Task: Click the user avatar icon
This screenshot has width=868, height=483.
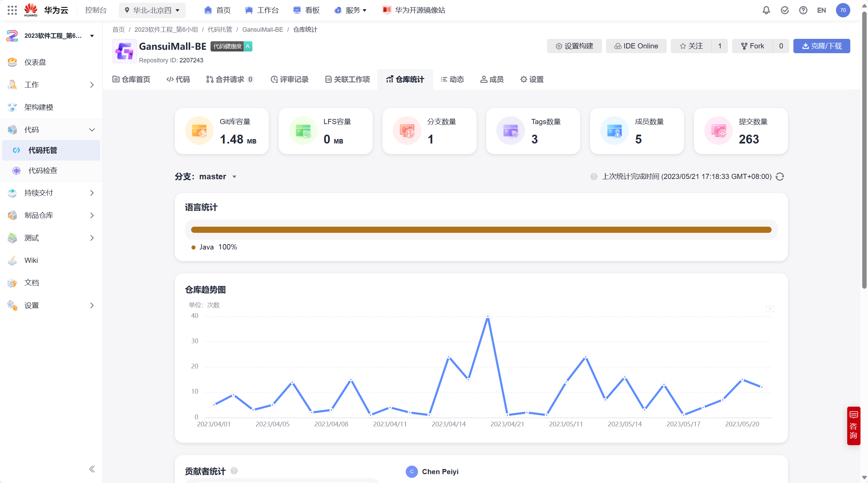Action: (x=843, y=10)
